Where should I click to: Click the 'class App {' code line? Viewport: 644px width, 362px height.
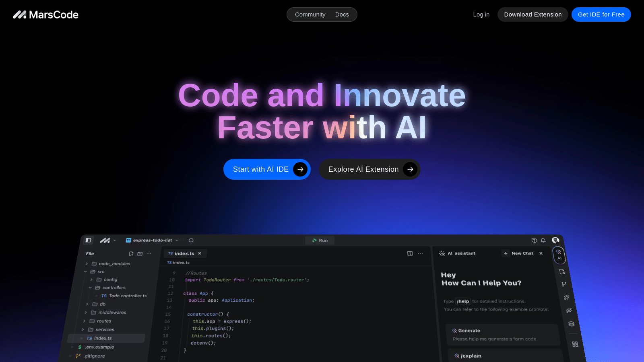(x=198, y=294)
